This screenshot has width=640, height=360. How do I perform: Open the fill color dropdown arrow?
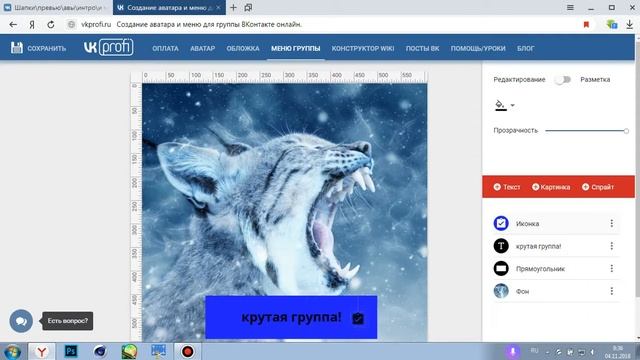(513, 105)
